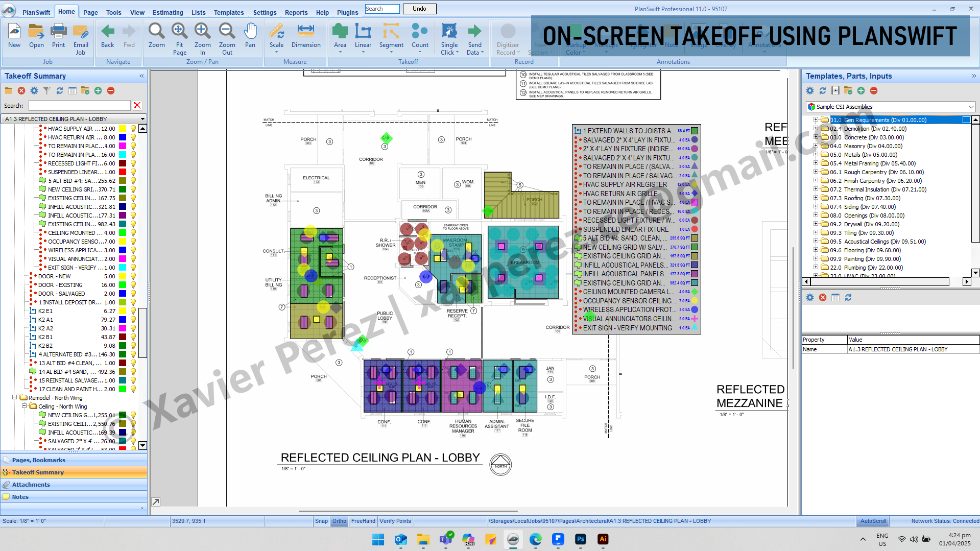Collapse the Remodel - North Wing node
The image size is (980, 551).
click(14, 397)
